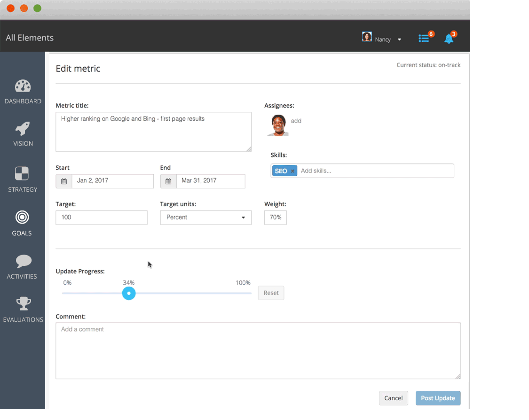Click the add assignee link
This screenshot has width=529, height=420.
(296, 121)
